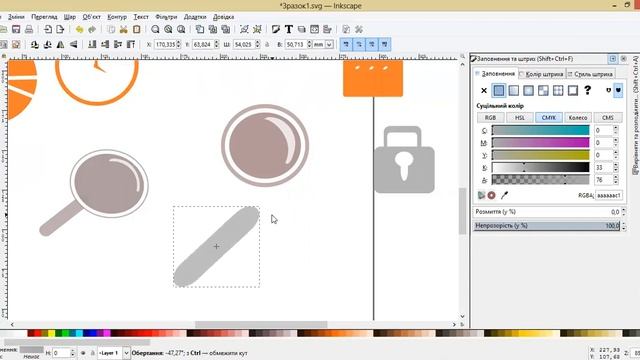Click the Save document icon
This screenshot has height=360, width=640.
tap(16, 29)
